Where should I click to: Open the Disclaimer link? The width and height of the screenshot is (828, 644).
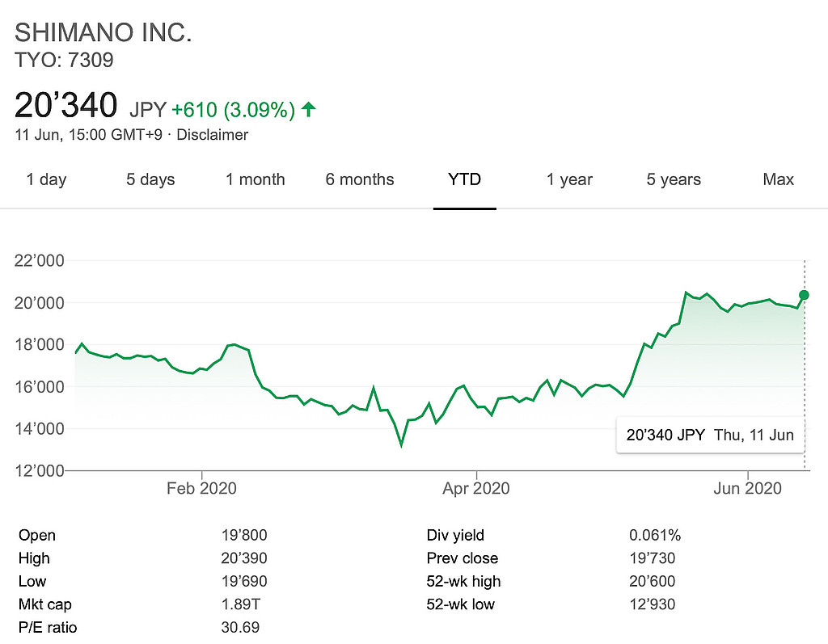tap(212, 135)
